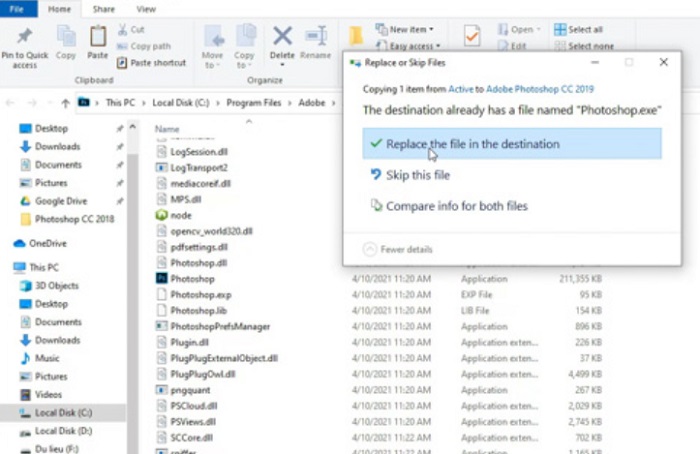Choose Replace the file in the destination

tap(512, 144)
